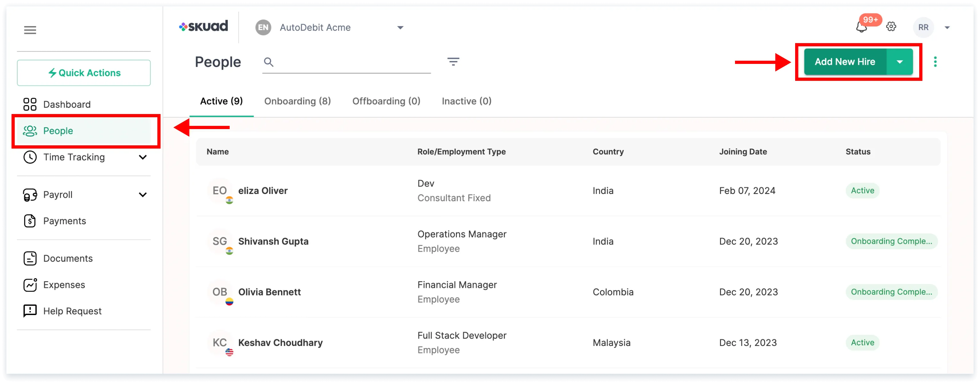Click the Role/Employment Type column header
The width and height of the screenshot is (980, 384).
[x=462, y=152]
